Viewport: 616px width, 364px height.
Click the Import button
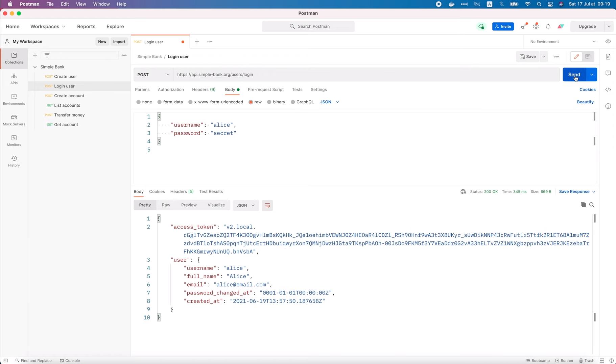pyautogui.click(x=119, y=42)
